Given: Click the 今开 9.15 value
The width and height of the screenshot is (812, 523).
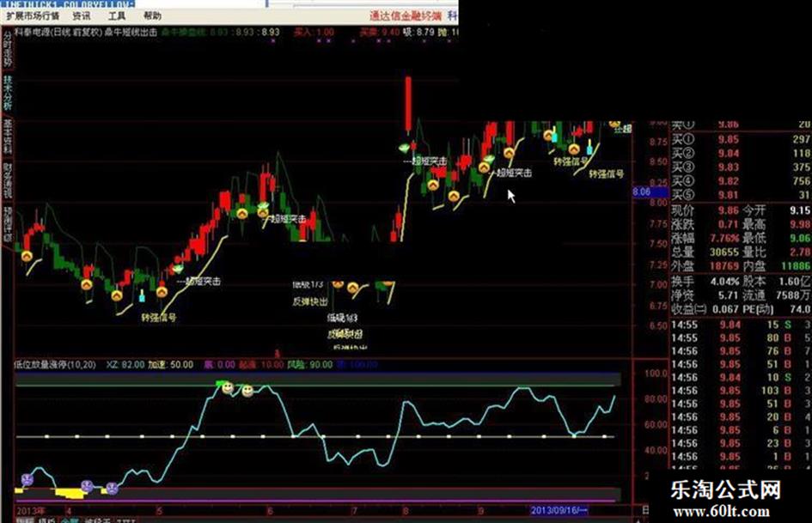Looking at the screenshot, I should pyautogui.click(x=800, y=210).
